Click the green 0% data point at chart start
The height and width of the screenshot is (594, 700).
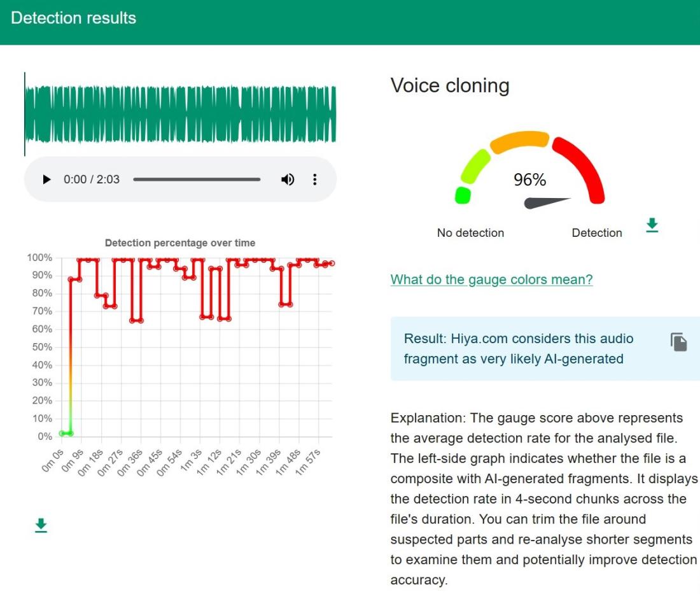click(x=62, y=433)
